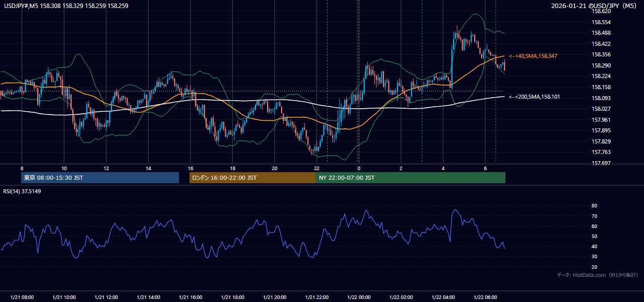Click price axis value 158.620
This screenshot has height=302, width=644.
click(601, 11)
